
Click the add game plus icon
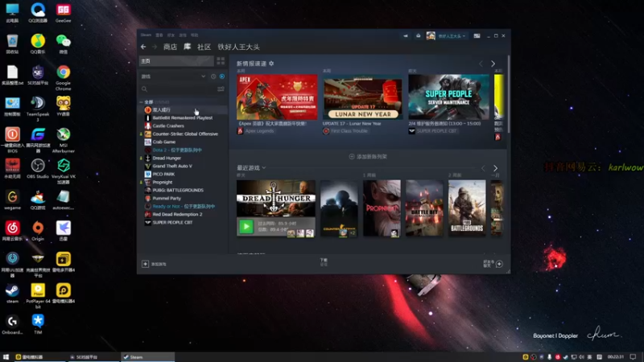point(145,264)
